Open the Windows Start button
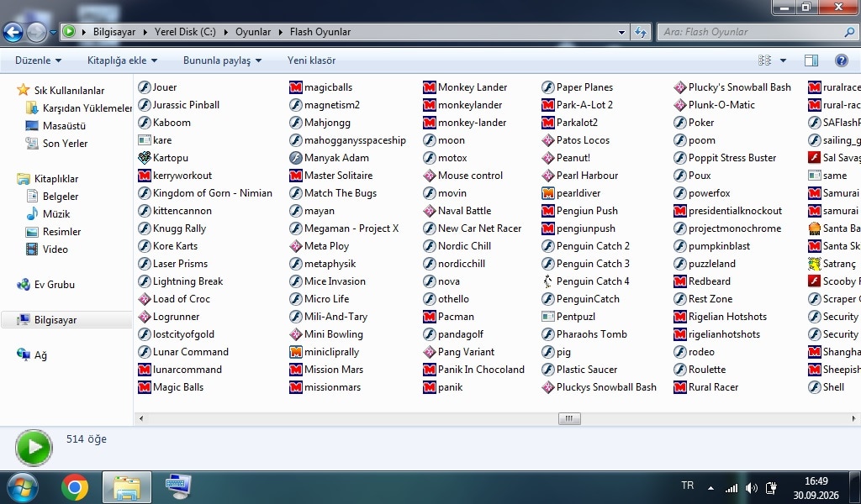This screenshot has height=504, width=861. [22, 487]
